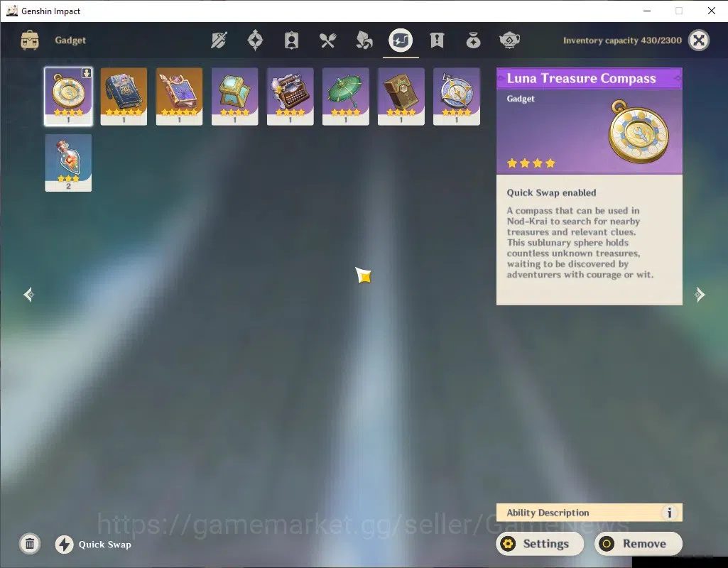Open the Materials inventory tab
Viewport: 728px width, 568px height.
(x=364, y=40)
